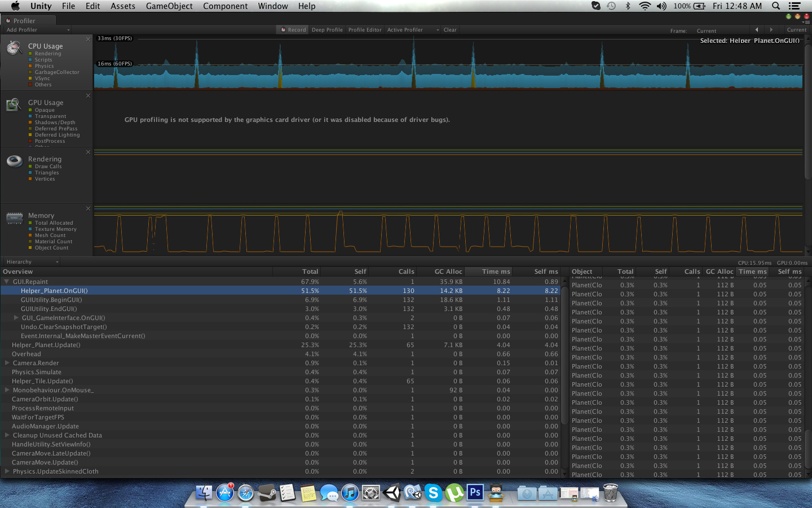Close the GPU Usage profiler area

click(88, 95)
